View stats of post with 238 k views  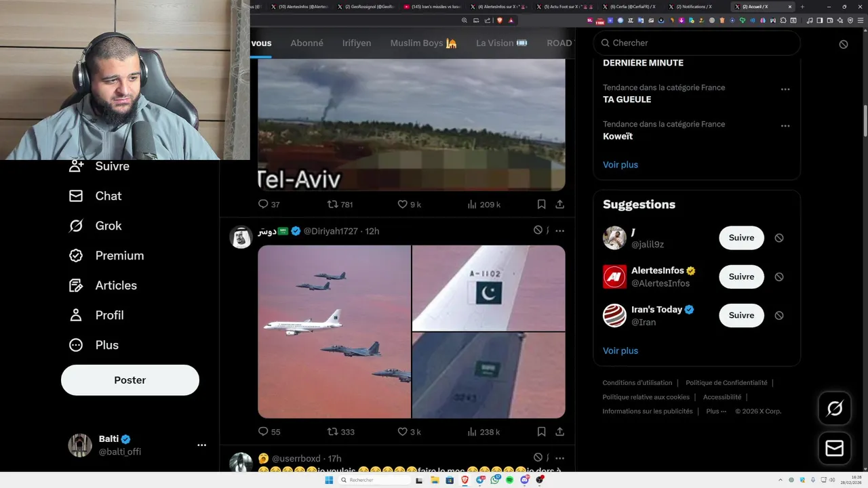pyautogui.click(x=484, y=432)
